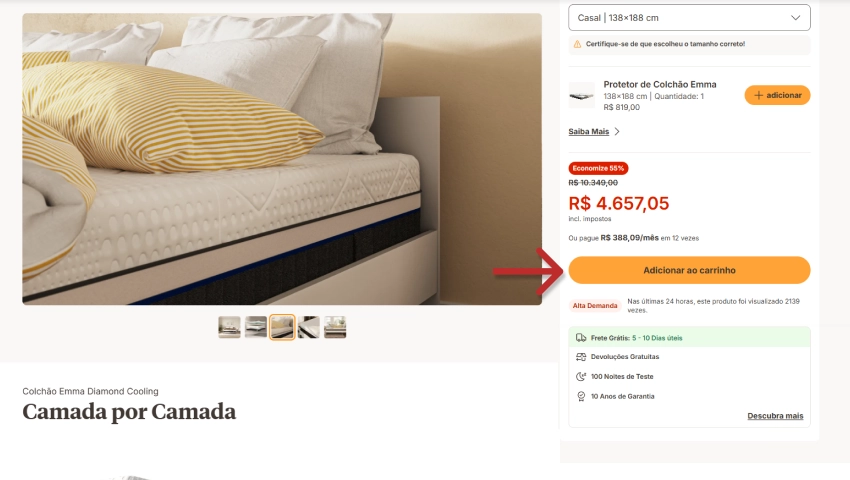Select the first gallery thumbnail
The height and width of the screenshot is (480, 850).
coord(229,327)
